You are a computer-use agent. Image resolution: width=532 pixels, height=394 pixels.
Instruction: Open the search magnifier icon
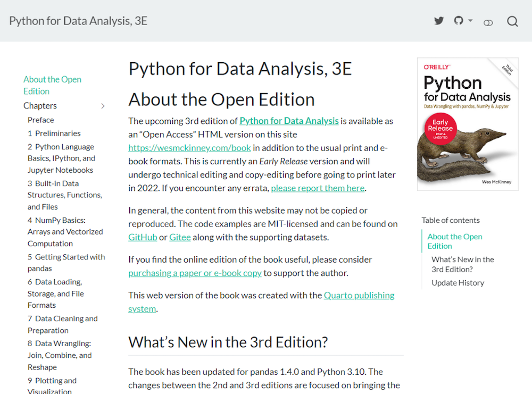[512, 21]
